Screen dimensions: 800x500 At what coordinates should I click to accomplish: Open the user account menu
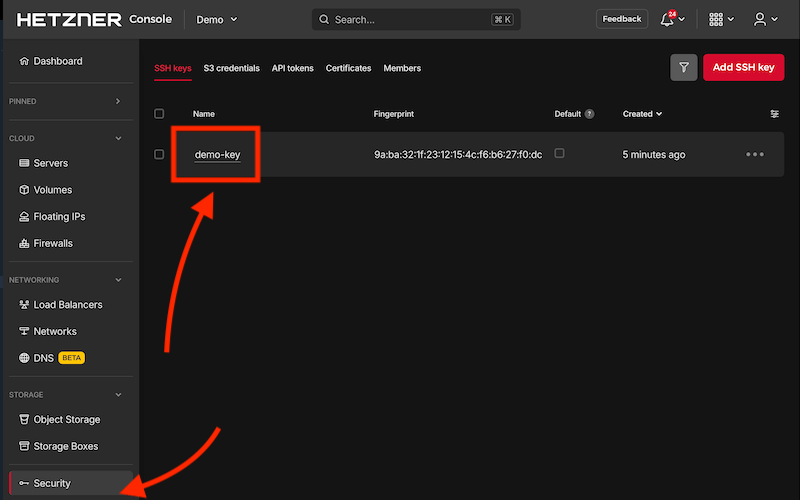pos(761,19)
